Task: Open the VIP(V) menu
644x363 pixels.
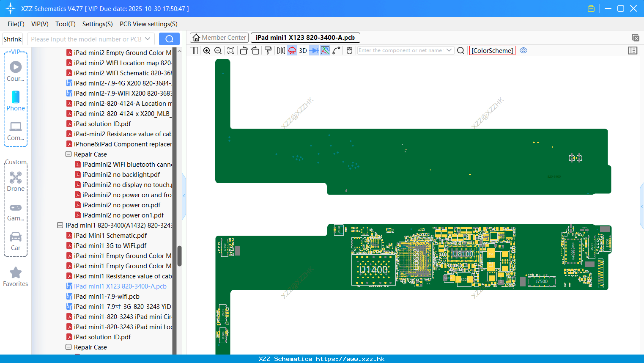Action: 40,24
